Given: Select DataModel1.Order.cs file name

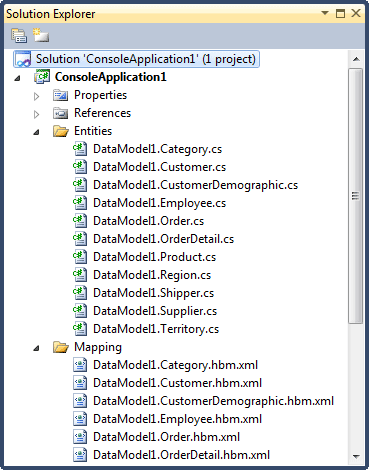Looking at the screenshot, I should point(148,221).
